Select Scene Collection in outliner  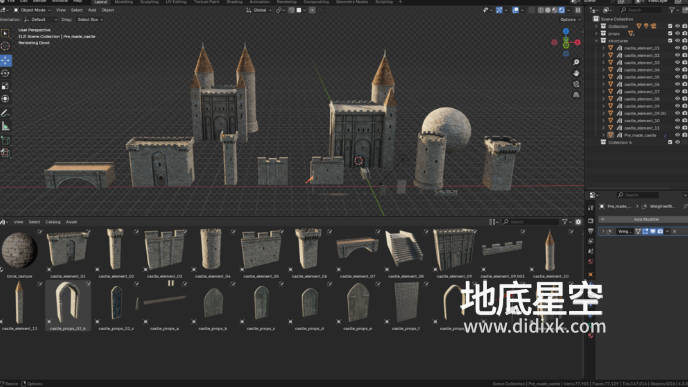(616, 19)
